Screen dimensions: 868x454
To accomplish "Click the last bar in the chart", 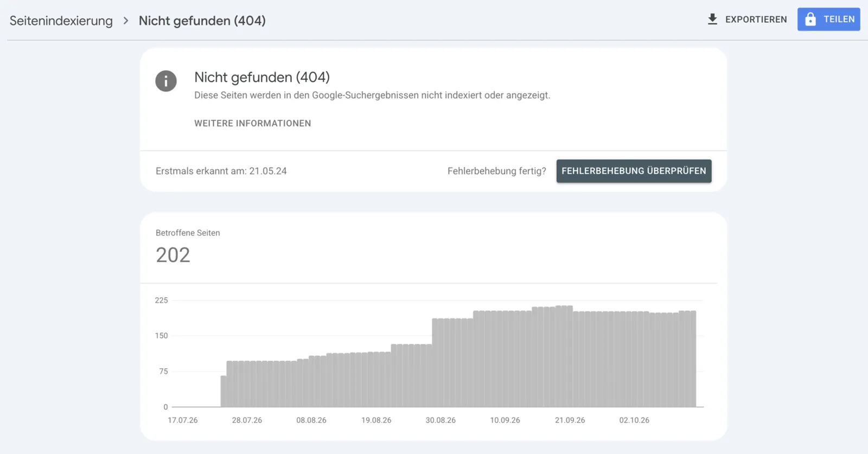I will click(x=693, y=359).
